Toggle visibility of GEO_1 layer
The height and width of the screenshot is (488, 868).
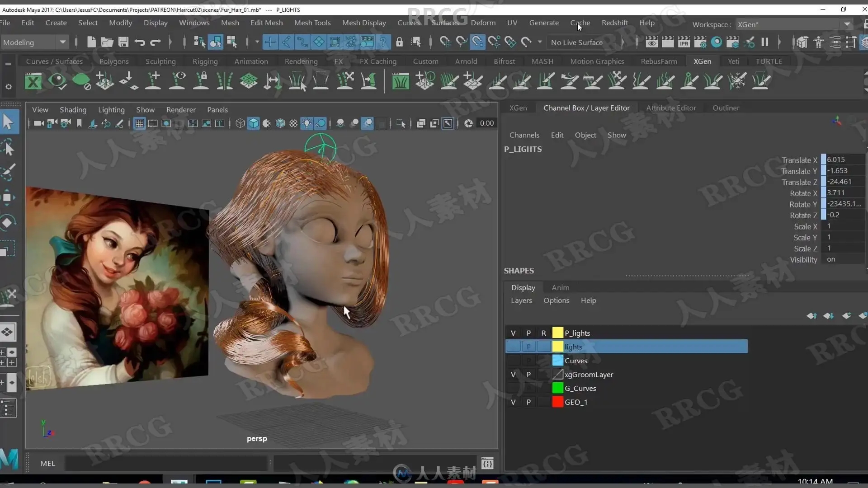513,402
